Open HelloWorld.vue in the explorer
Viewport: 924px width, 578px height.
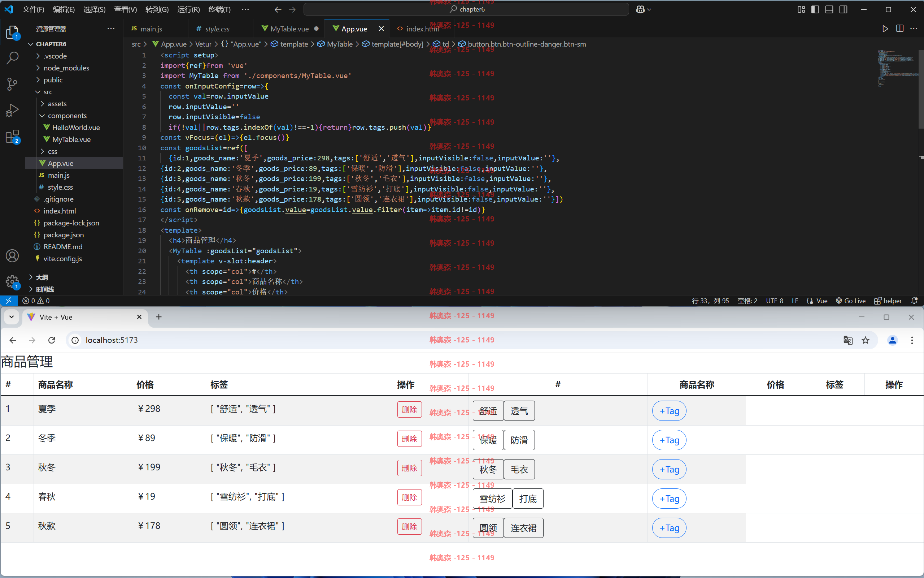coord(76,128)
